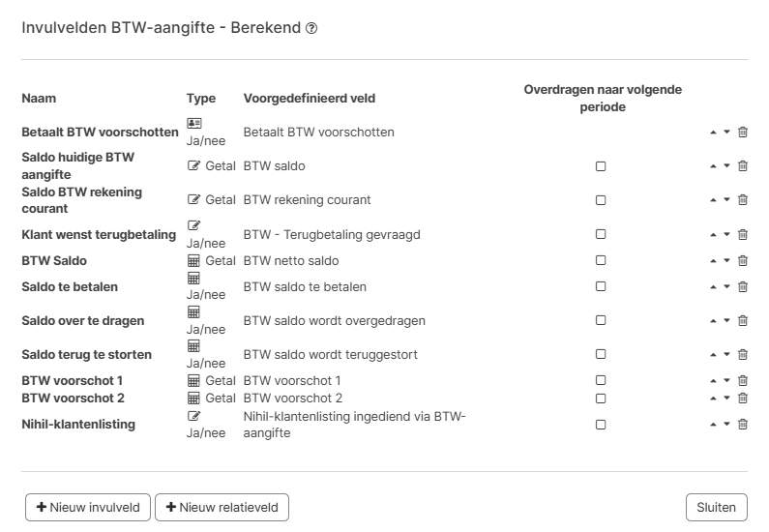Image resolution: width=769 pixels, height=532 pixels.
Task: Add a Nieuw relatieveld
Action: click(222, 507)
